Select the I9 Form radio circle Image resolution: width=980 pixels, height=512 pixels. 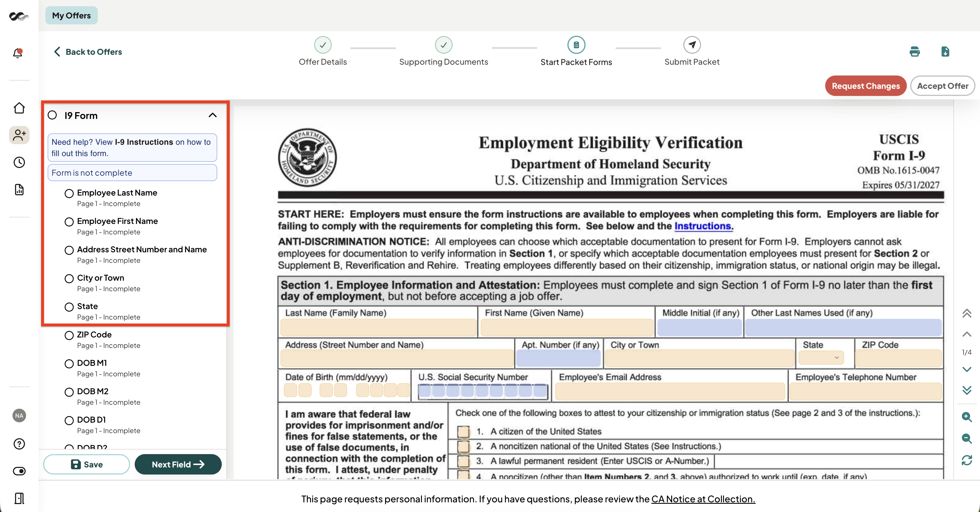(x=52, y=115)
